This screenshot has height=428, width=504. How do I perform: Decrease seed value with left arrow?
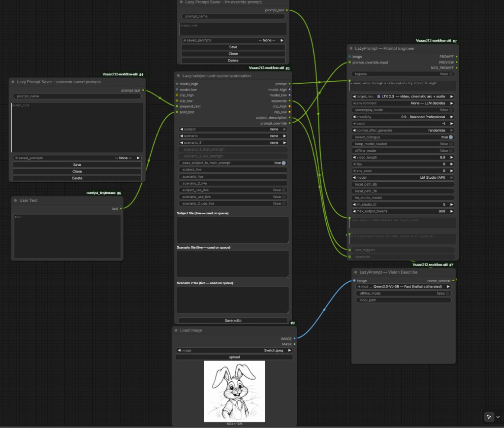pos(354,124)
